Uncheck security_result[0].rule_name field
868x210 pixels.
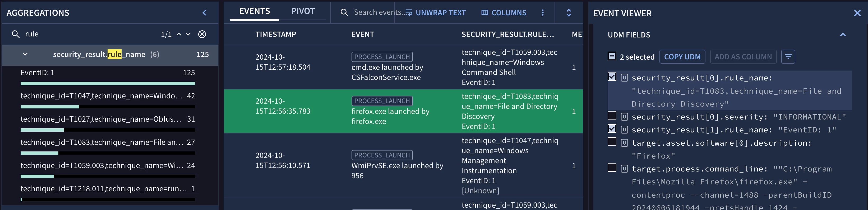612,77
